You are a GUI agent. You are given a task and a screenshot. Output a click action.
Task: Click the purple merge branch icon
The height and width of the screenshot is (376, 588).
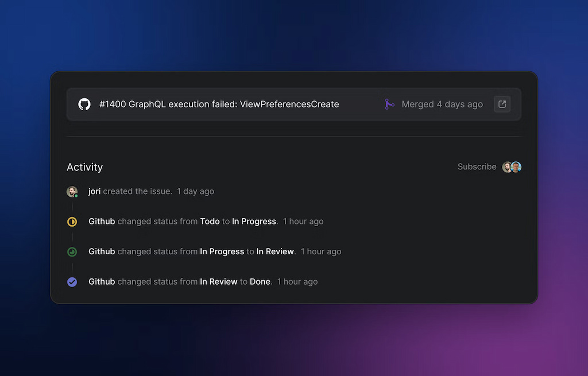(389, 104)
